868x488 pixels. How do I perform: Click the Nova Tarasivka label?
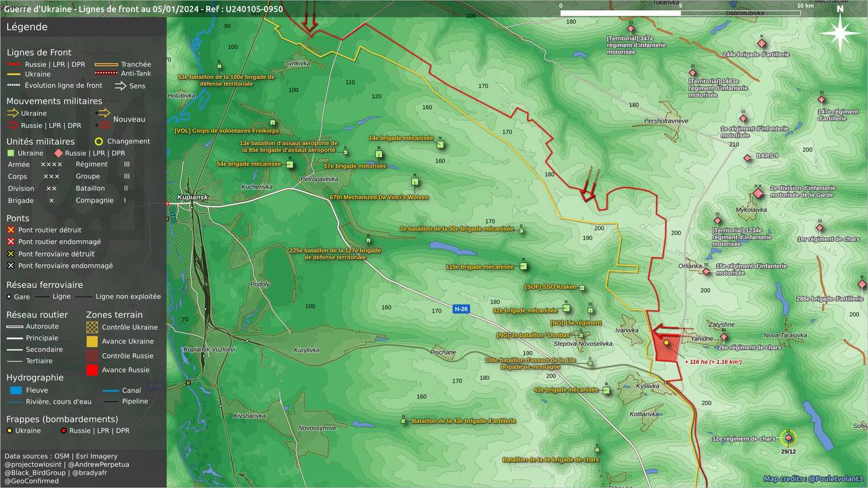(x=785, y=335)
